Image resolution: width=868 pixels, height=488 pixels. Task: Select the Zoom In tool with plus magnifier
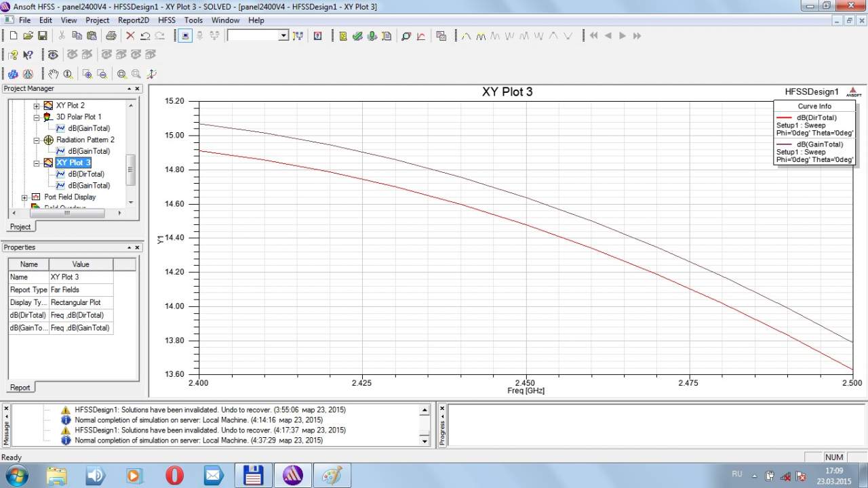click(x=87, y=74)
